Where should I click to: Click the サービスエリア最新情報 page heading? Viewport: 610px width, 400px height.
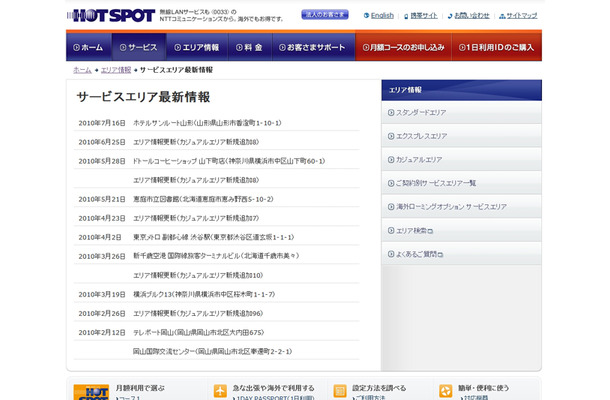click(143, 97)
